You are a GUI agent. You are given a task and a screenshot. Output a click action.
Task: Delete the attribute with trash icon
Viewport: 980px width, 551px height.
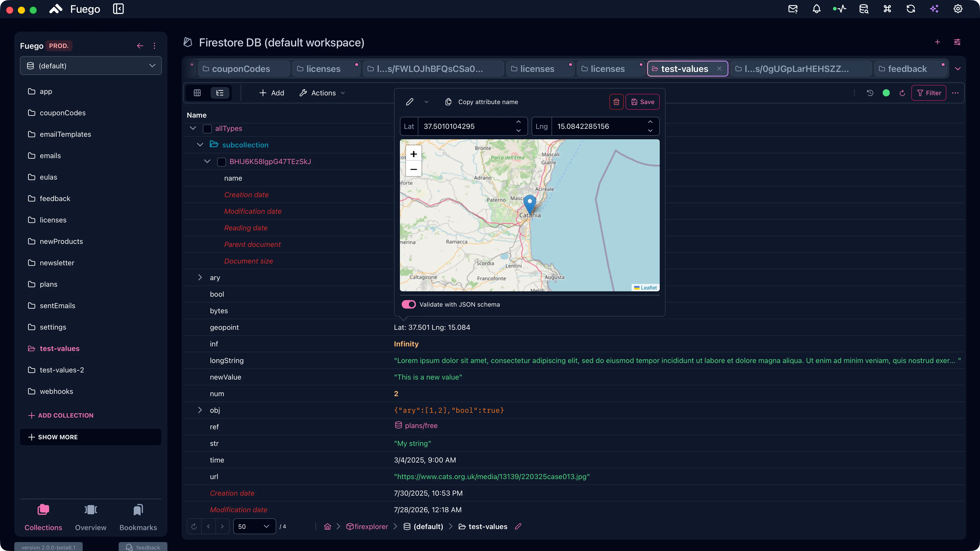616,102
